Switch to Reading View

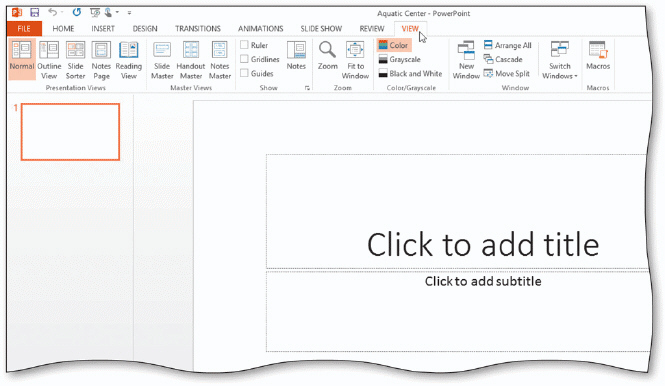pos(129,60)
